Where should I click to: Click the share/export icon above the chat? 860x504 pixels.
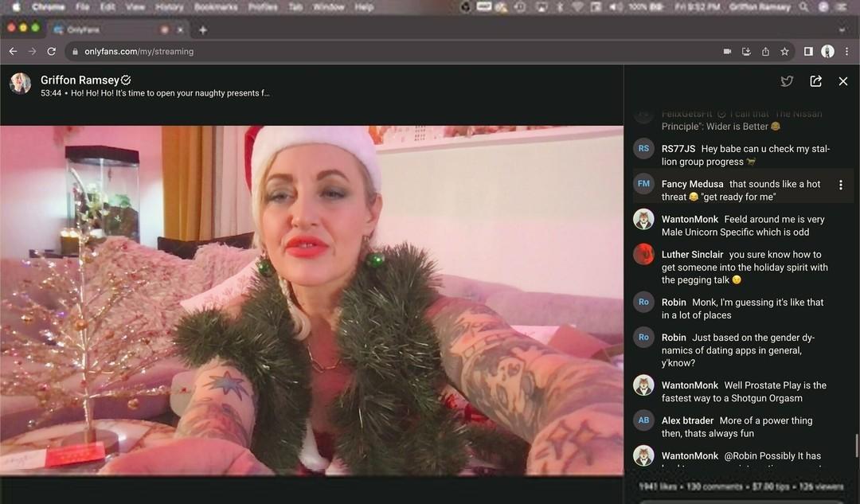[x=815, y=81]
